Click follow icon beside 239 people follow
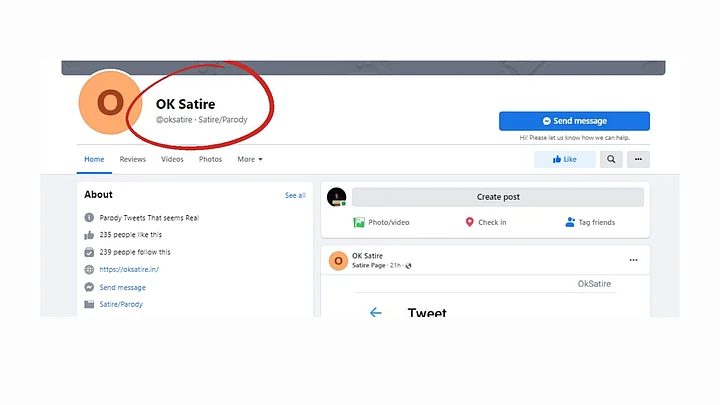This screenshot has height=405, width=720. pyautogui.click(x=89, y=252)
